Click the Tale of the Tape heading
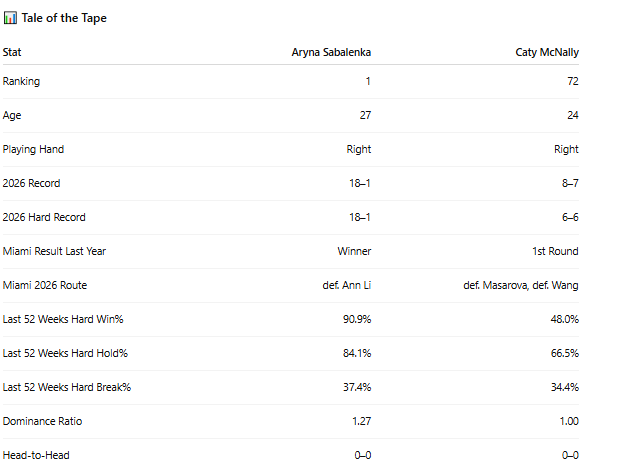This screenshot has width=617, height=471. 64,18
